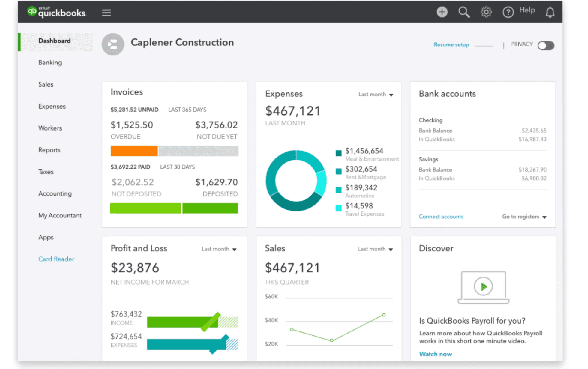Open Reports in the sidebar
588x369 pixels.
tap(49, 150)
